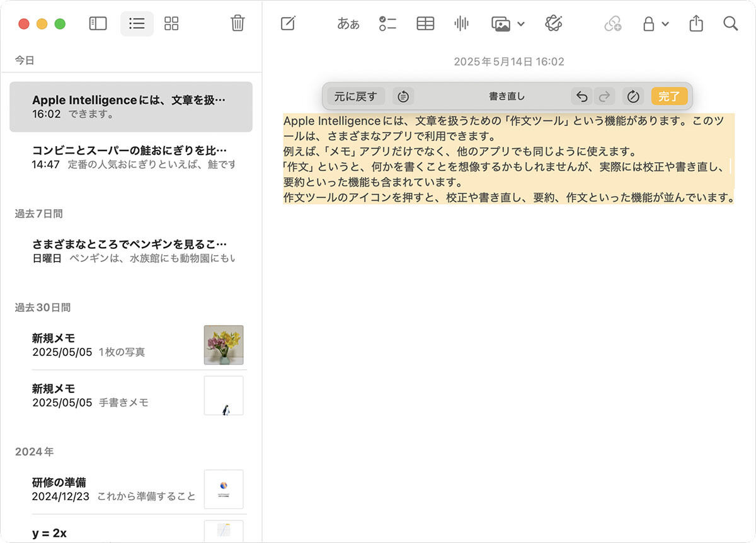Open the 新規メモ note labeled 手書きメモ
Viewport: 756px width, 543px height.
pyautogui.click(x=131, y=395)
